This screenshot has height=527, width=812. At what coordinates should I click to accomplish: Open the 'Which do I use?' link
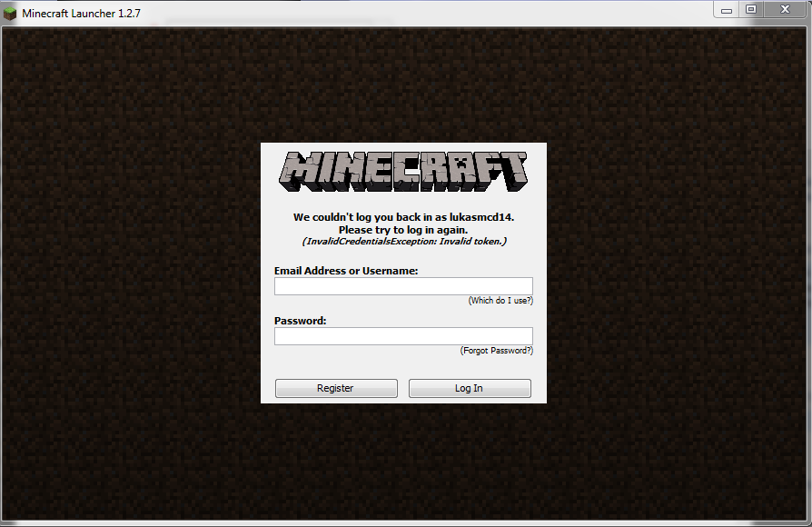[500, 301]
